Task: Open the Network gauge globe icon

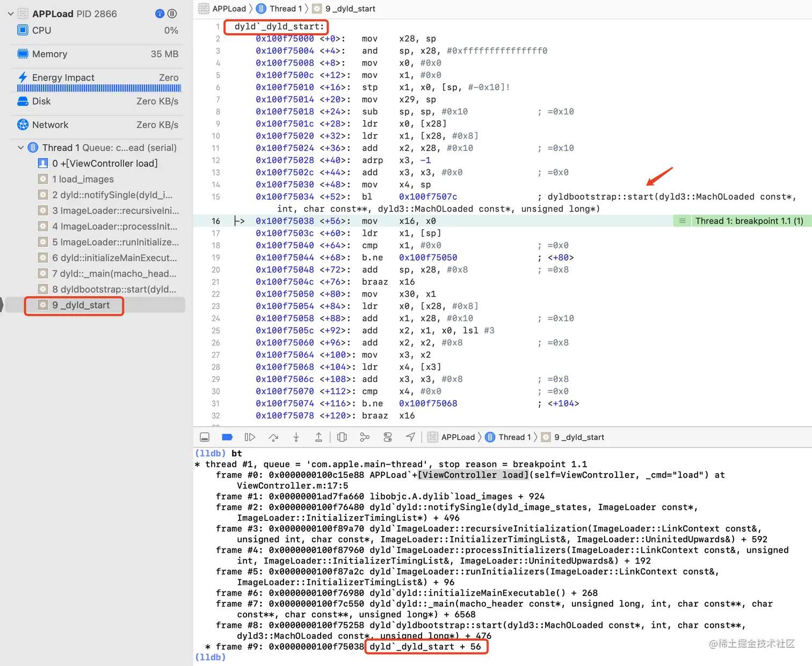Action: [23, 125]
